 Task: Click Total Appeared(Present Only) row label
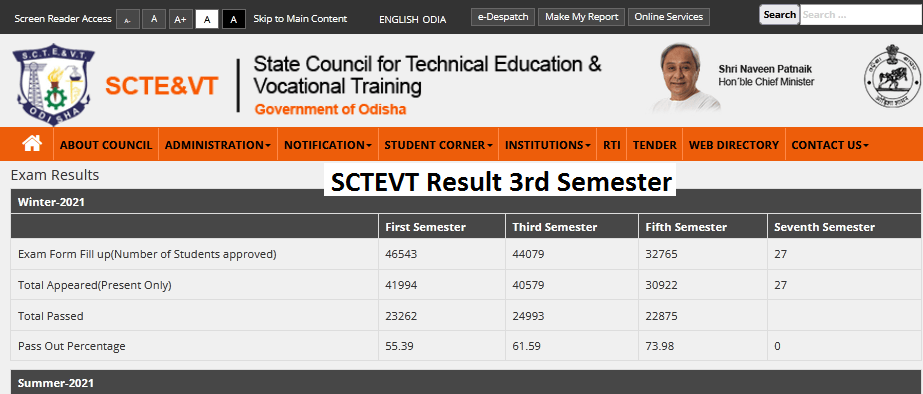[x=95, y=285]
